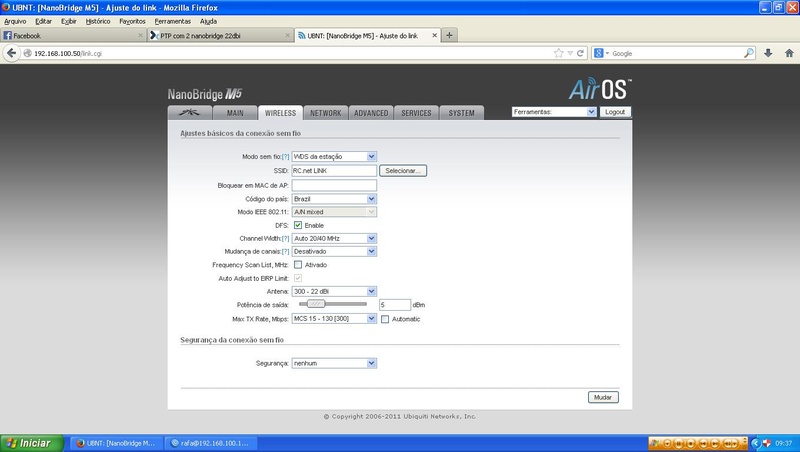Click the search magnifier icon in Google box
This screenshot has width=800, height=452.
(748, 53)
